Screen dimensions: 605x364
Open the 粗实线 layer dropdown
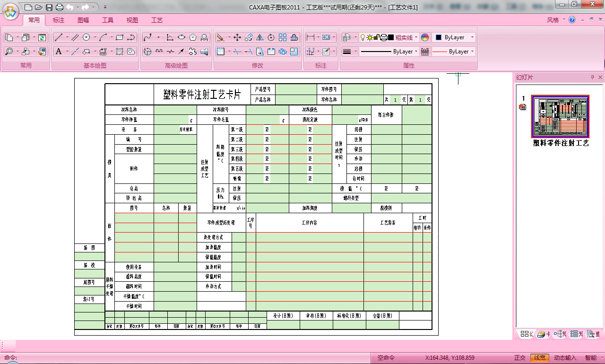pos(406,37)
